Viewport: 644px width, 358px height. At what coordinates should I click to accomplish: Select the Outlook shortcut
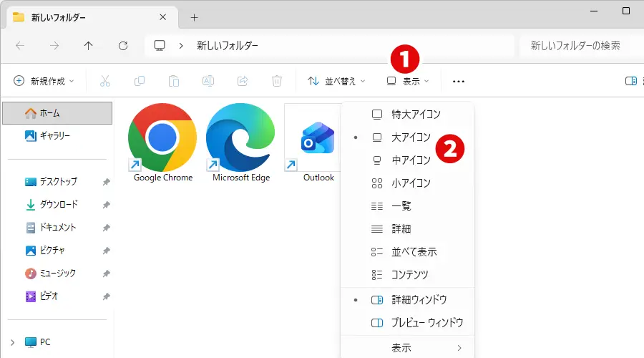point(313,142)
